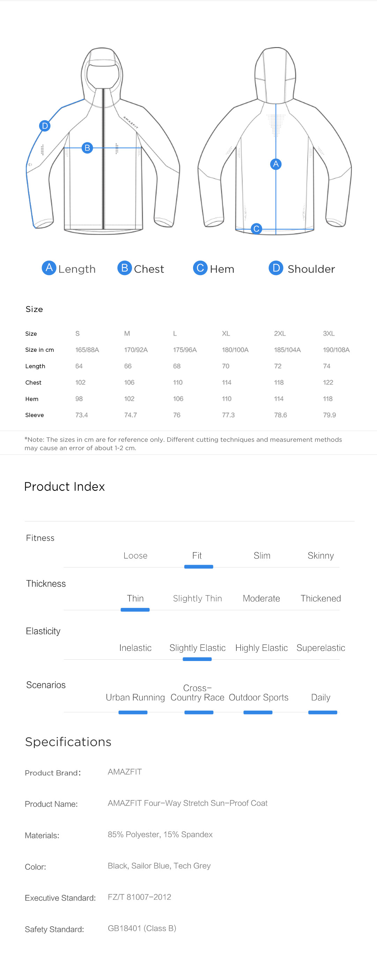The height and width of the screenshot is (980, 377).
Task: Click the B icon beside Chest legend
Action: (124, 268)
